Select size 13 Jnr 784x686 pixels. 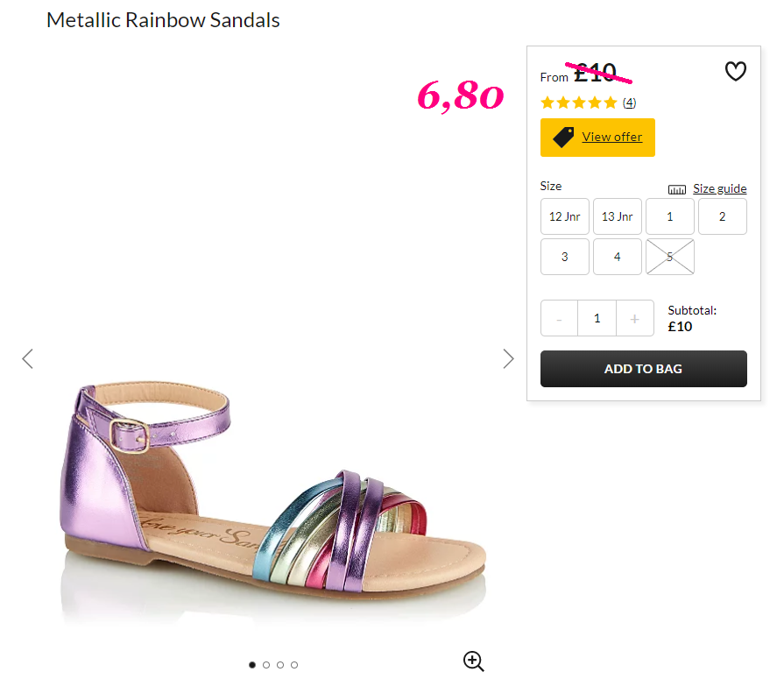[x=617, y=216]
